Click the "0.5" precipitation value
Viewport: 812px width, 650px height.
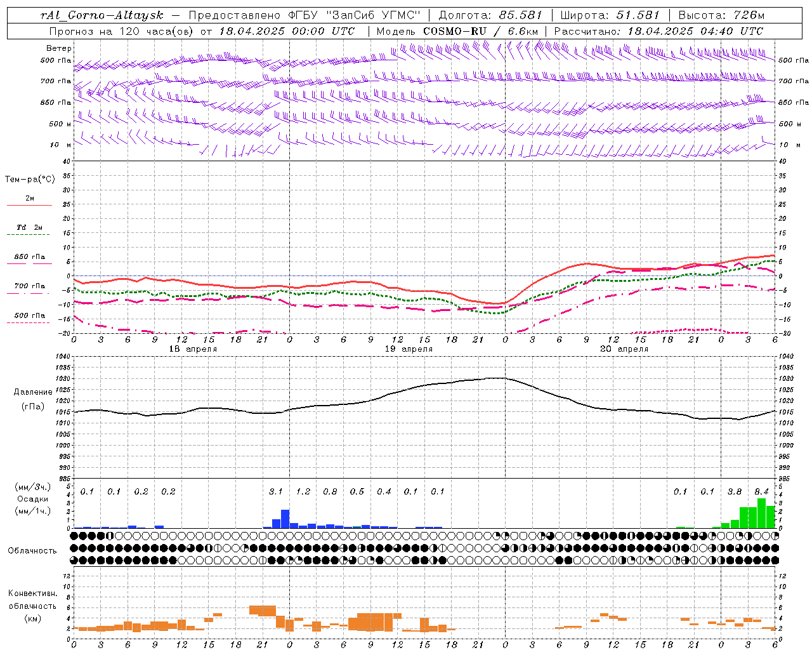[357, 491]
